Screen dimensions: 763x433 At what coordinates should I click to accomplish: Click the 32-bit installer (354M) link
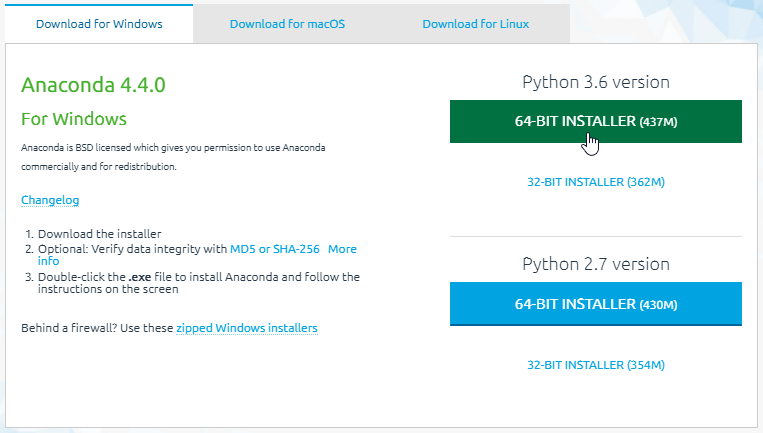coord(596,365)
